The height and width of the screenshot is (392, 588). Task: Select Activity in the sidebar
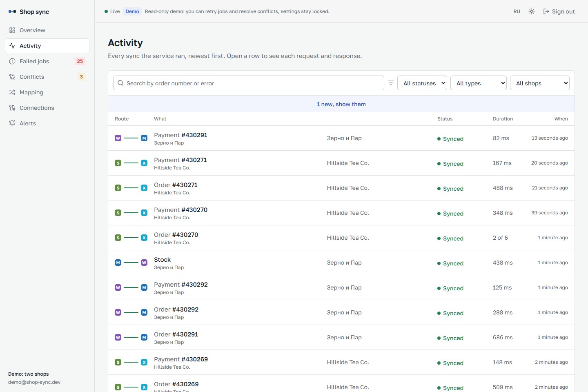[47, 46]
